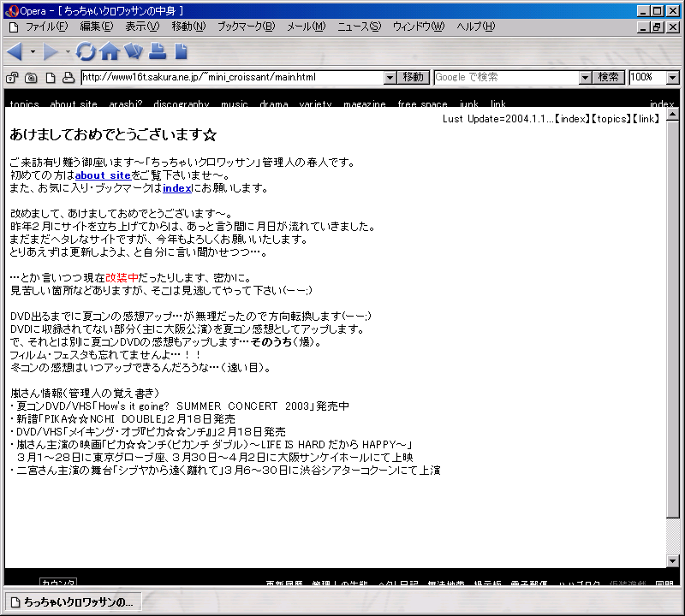685x616 pixels.
Task: Open the hotlist bookmarks cards icon
Action: click(x=134, y=51)
